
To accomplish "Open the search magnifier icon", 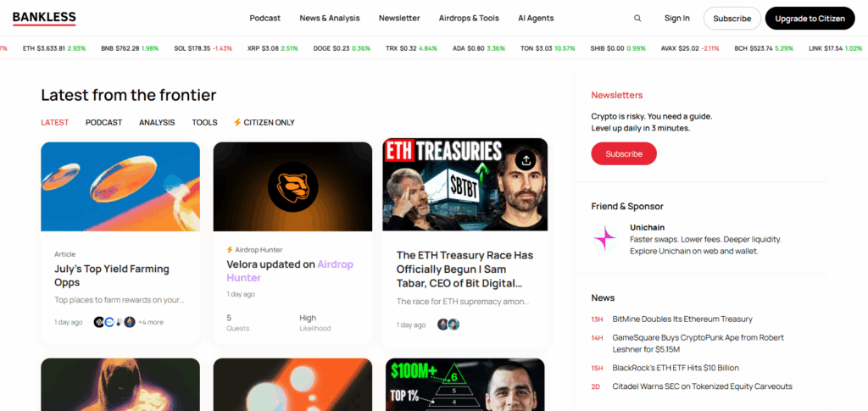I will (637, 19).
